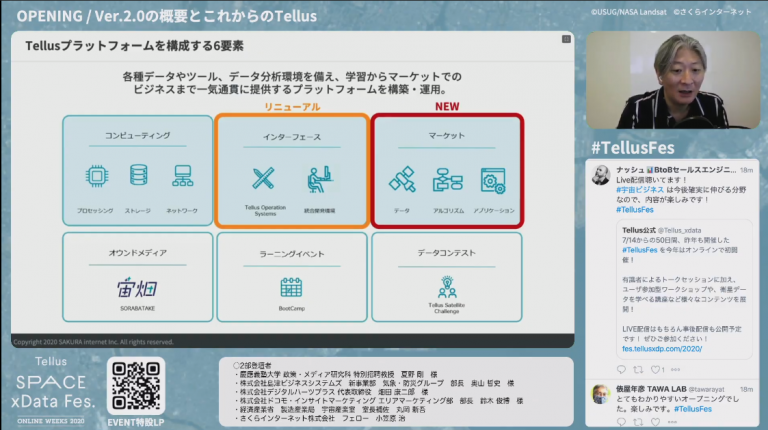
Task: Click the Application window-with-gears icon
Action: 493,181
